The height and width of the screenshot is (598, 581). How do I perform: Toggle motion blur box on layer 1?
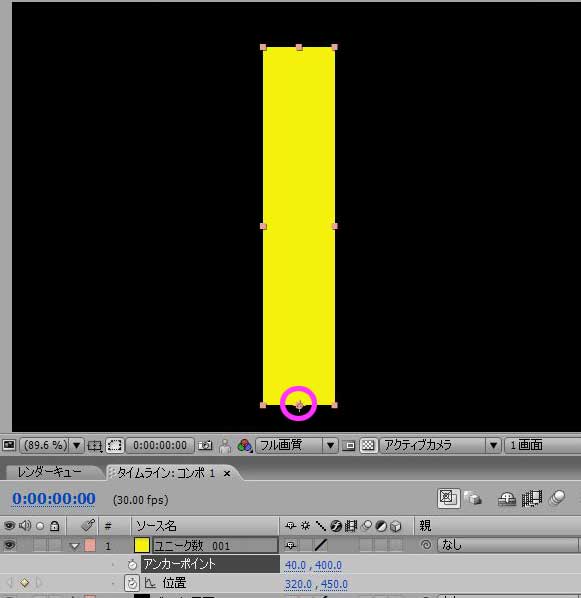(366, 545)
